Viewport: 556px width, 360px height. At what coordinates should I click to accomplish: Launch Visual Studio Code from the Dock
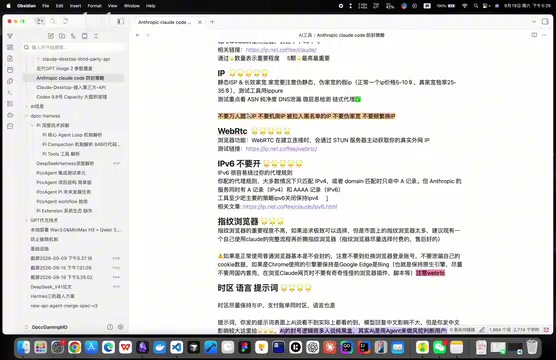coord(177,347)
